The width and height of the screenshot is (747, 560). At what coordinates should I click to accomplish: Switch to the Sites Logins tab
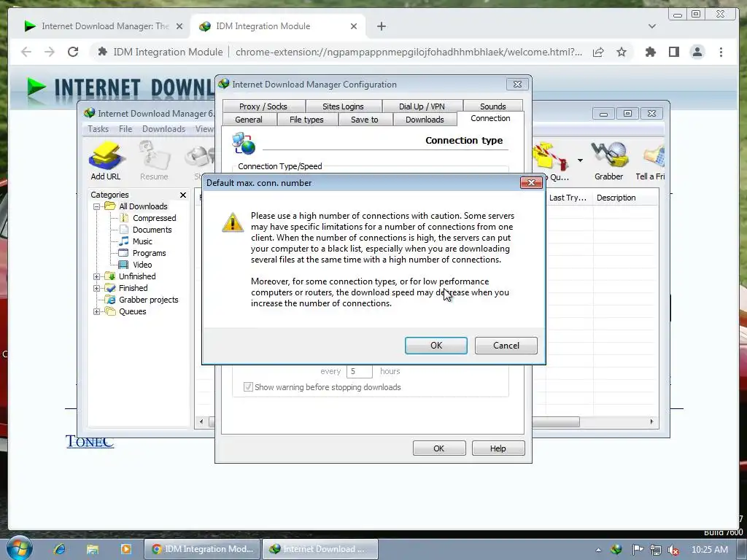coord(343,106)
